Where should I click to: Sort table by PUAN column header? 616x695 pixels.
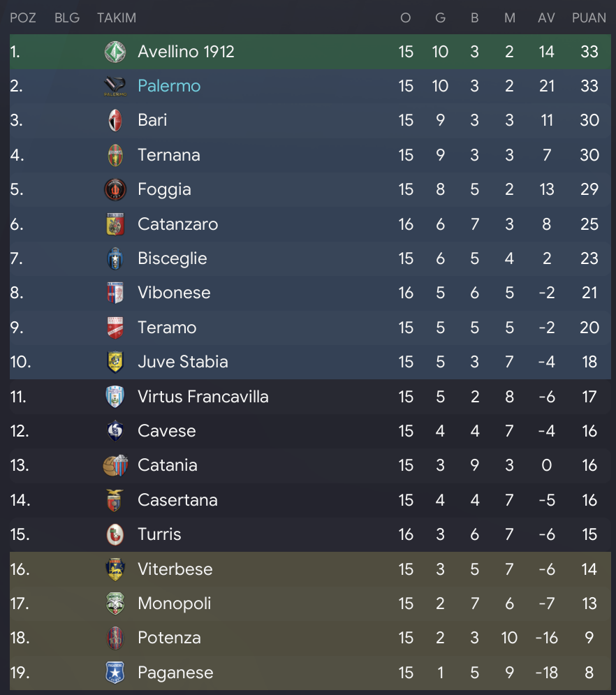tap(589, 17)
